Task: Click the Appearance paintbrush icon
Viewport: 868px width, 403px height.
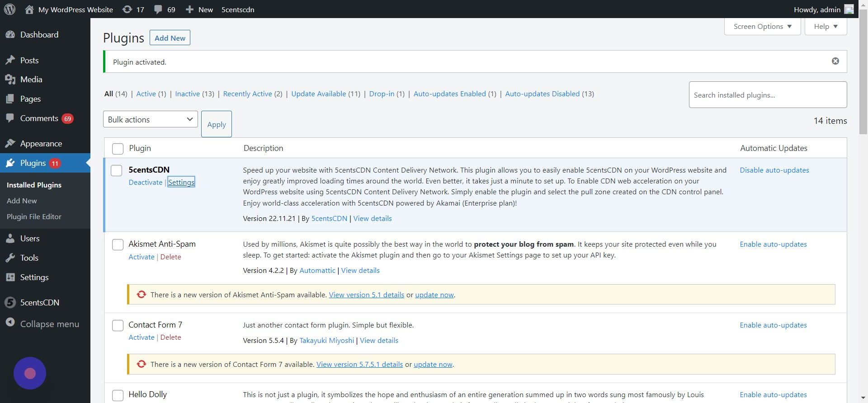Action: point(10,144)
